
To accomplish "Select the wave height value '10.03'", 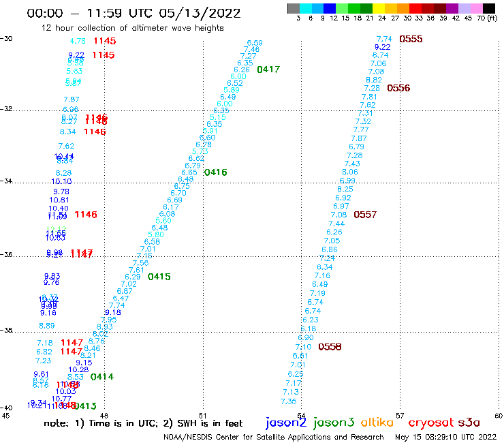I will click(66, 391).
